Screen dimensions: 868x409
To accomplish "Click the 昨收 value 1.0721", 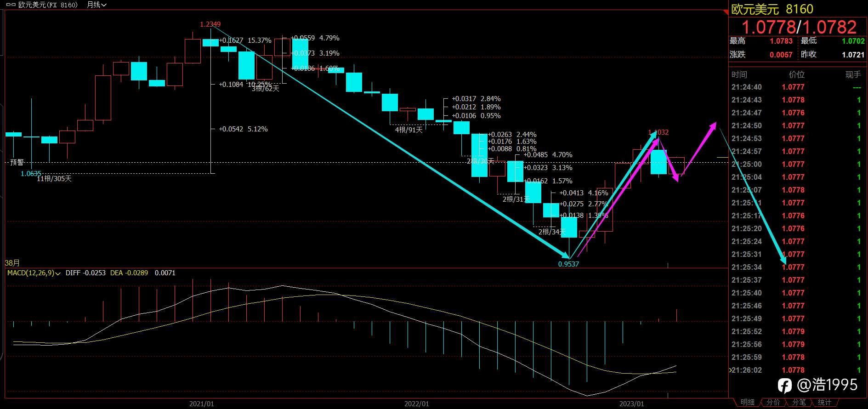I will tap(853, 55).
